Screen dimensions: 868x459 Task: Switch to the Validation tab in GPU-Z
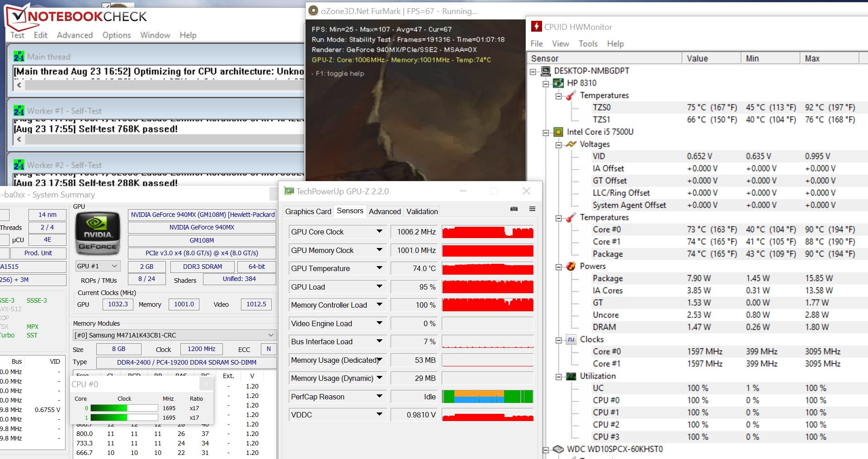tap(422, 211)
